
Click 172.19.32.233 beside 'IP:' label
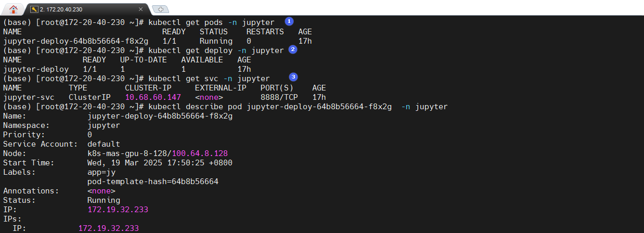(x=118, y=210)
